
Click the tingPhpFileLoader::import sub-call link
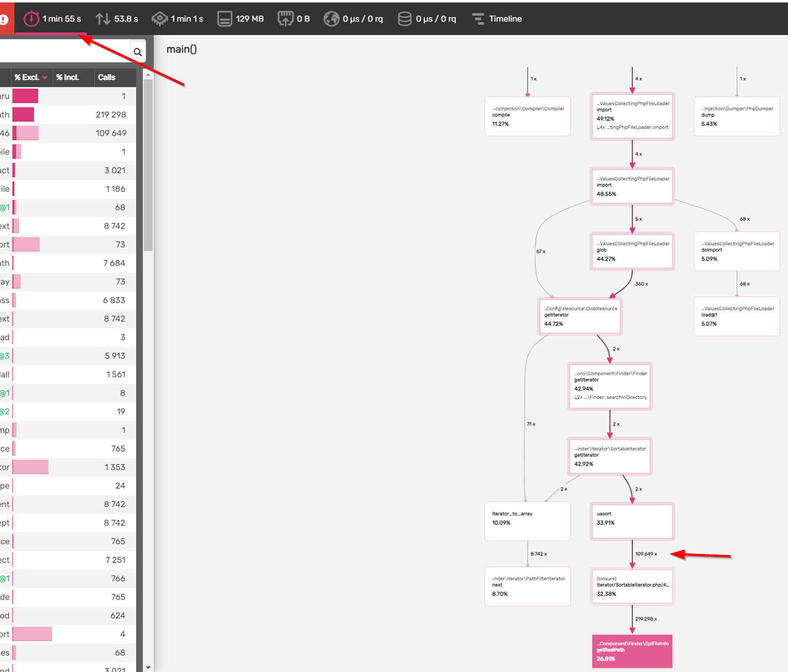coord(633,127)
